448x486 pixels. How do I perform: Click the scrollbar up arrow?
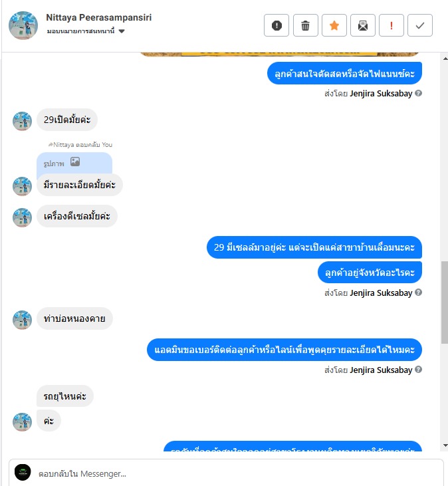point(445,59)
